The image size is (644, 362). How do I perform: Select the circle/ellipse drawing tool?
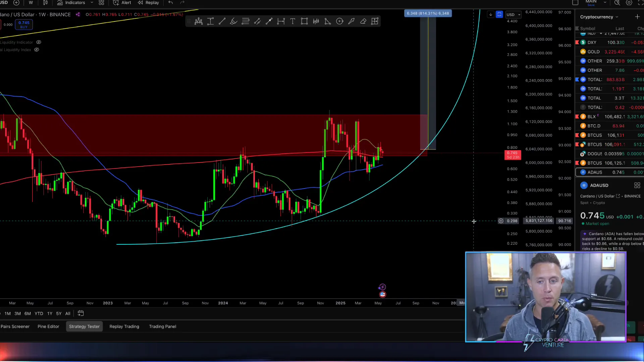point(340,21)
